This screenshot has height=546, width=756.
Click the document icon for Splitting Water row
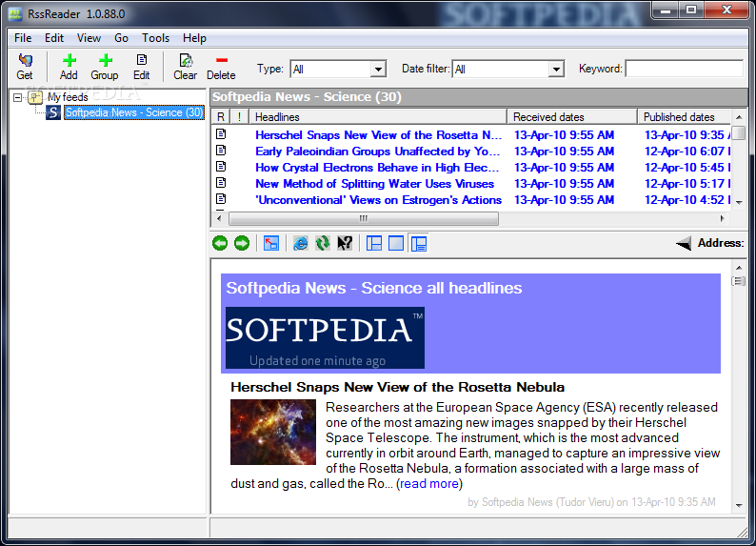click(x=221, y=183)
